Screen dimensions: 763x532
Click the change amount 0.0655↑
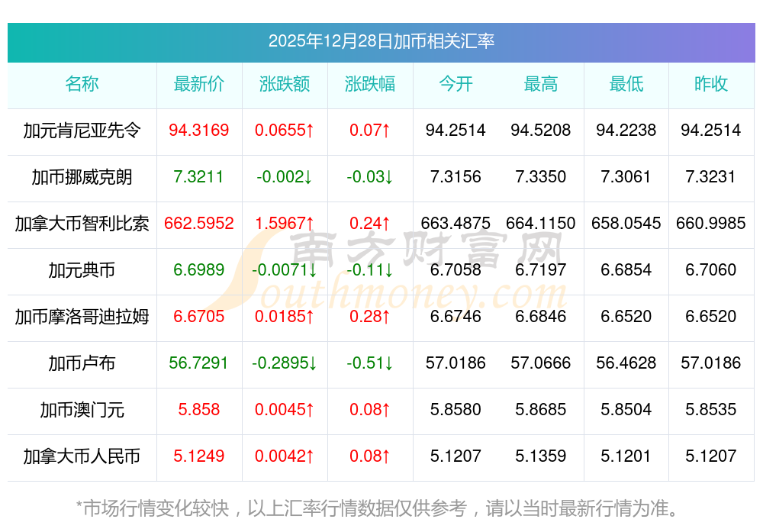[284, 130]
